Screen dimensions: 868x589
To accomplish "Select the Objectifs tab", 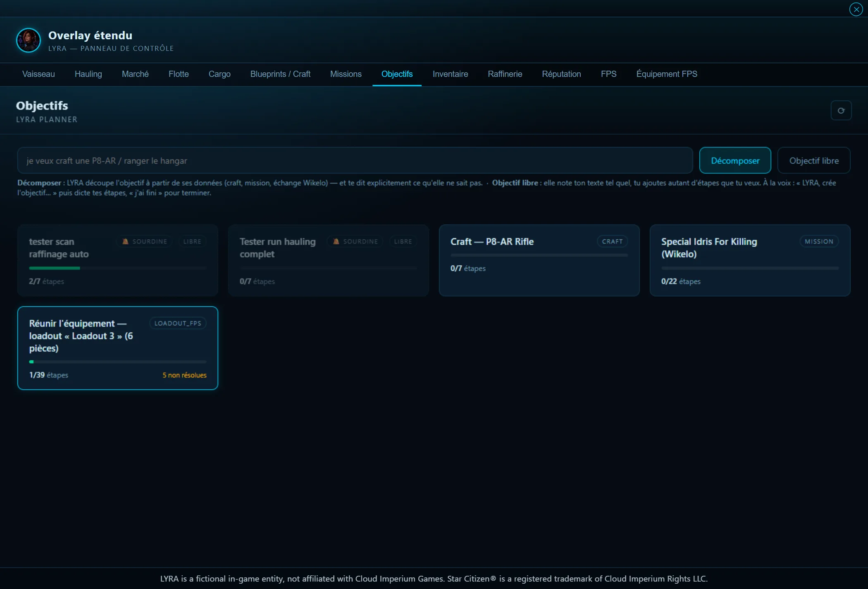I will coord(397,74).
